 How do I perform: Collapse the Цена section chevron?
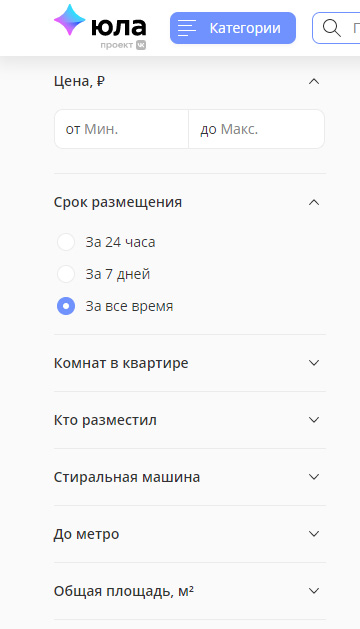(314, 82)
